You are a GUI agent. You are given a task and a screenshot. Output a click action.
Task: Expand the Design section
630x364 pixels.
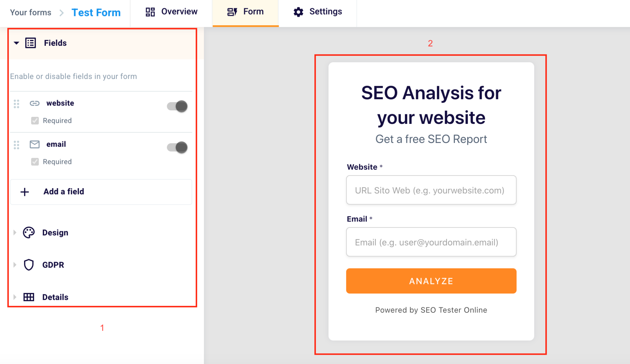pos(14,233)
